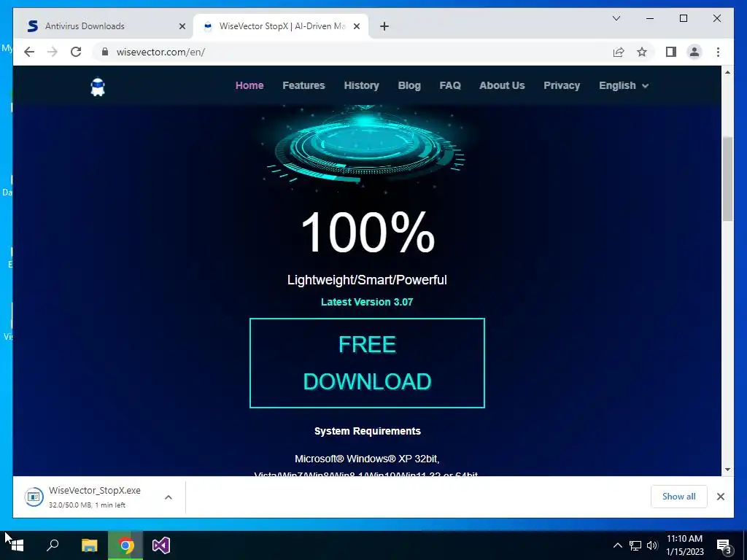Go back with the browser back arrow
747x560 pixels.
(x=29, y=52)
